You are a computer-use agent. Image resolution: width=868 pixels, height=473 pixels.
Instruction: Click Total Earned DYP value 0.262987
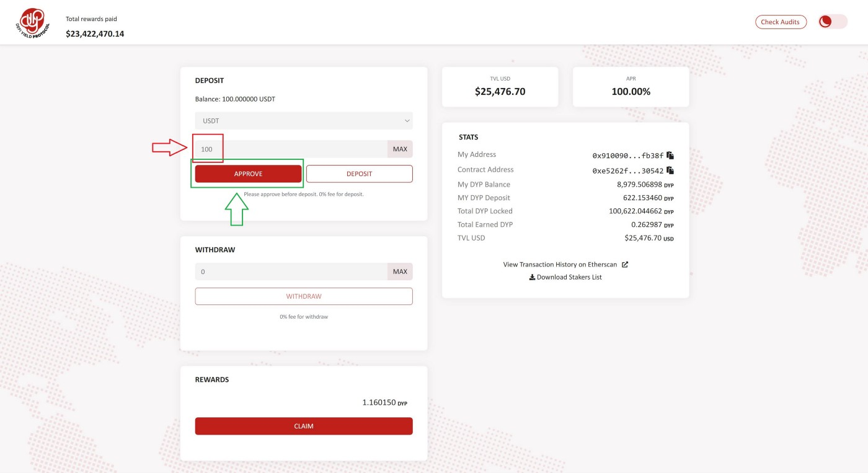(647, 224)
